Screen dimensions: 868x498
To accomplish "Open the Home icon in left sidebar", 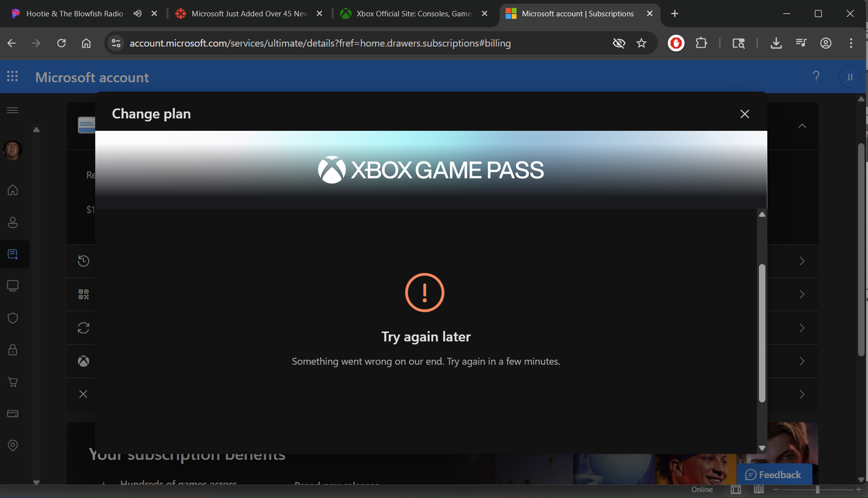I will 13,190.
